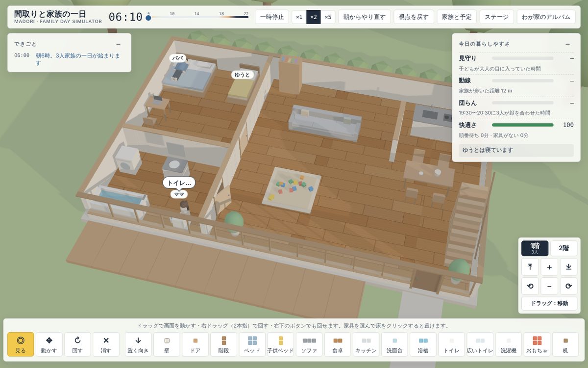Switch to the 2階 floor
This screenshot has height=368, width=588.
(563, 248)
